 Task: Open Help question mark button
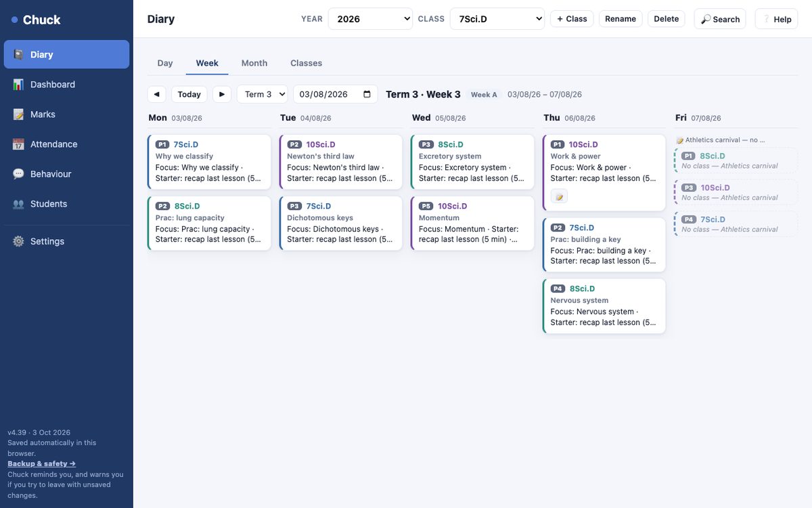[x=776, y=19]
